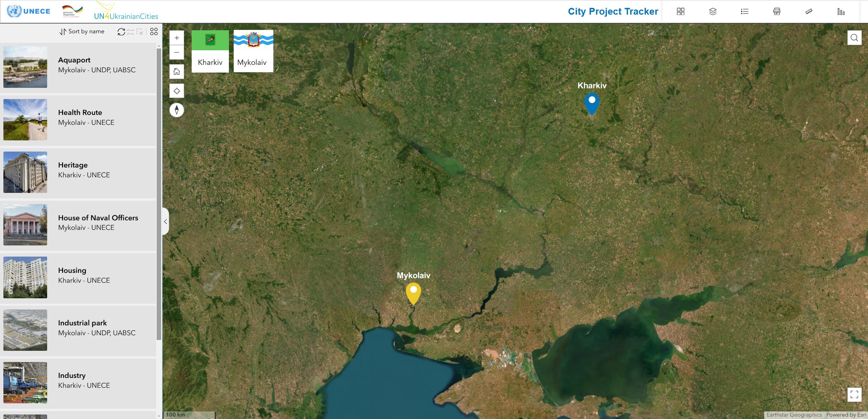
Task: Click the UN4UkrainianCities logo
Action: pos(126,11)
